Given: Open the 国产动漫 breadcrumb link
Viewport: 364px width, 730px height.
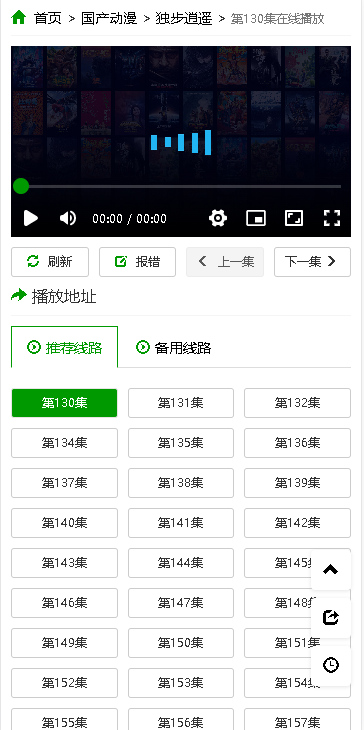Looking at the screenshot, I should tap(109, 19).
